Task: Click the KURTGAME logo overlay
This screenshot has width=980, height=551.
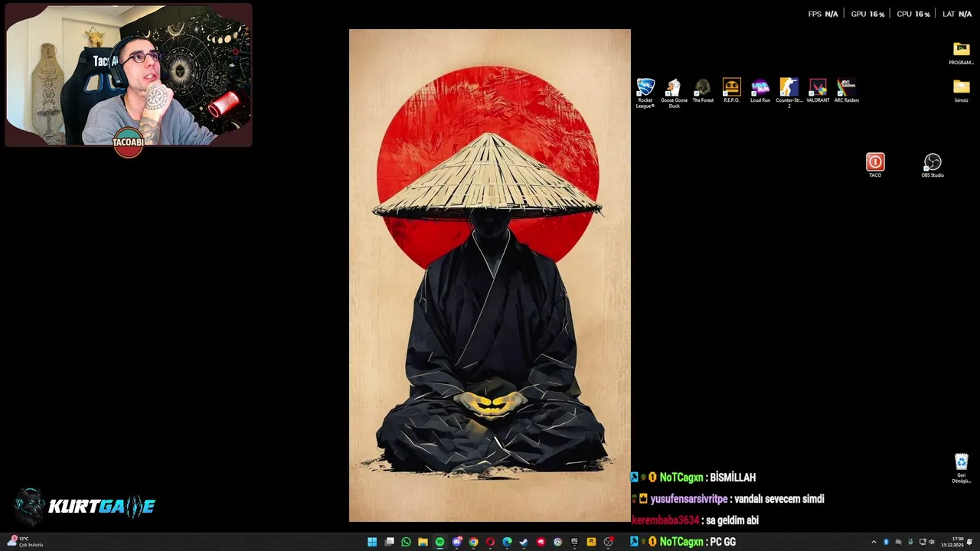Action: point(85,506)
